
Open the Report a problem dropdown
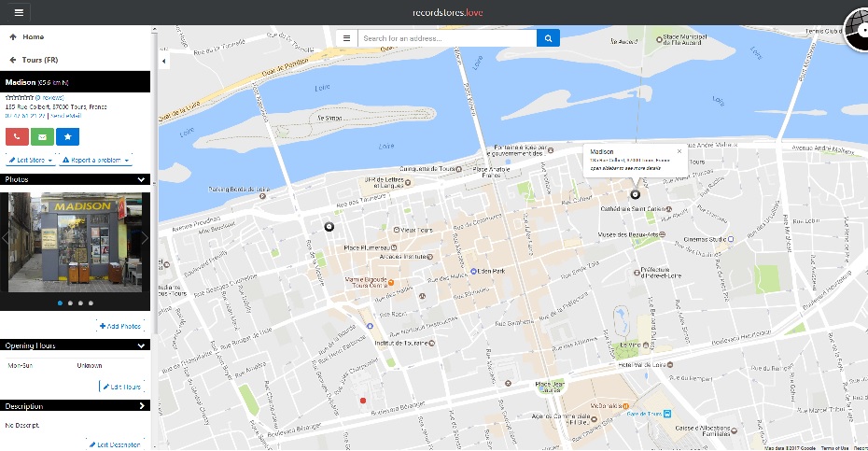[x=95, y=161]
